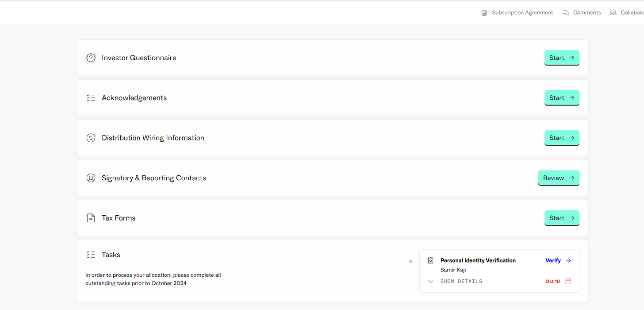644x310 pixels.
Task: Click the Acknowledgements checklist icon
Action: [x=91, y=98]
